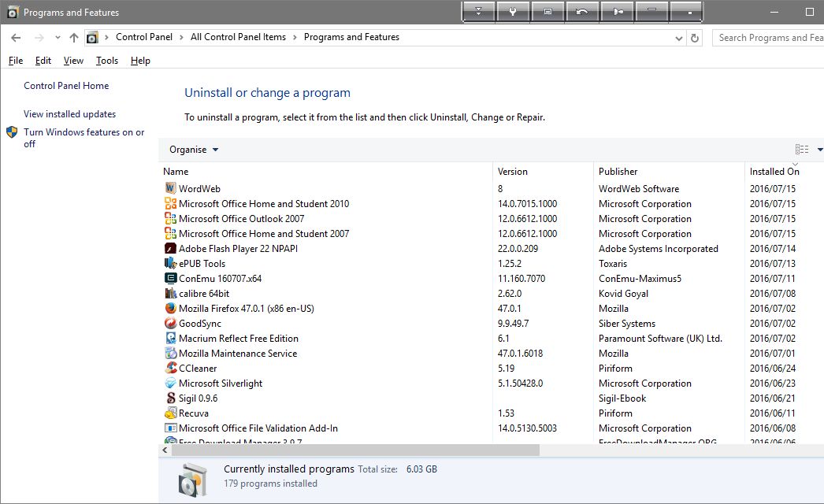
Task: Select the Mozilla Firefox 47.0.1 icon
Action: tap(170, 308)
